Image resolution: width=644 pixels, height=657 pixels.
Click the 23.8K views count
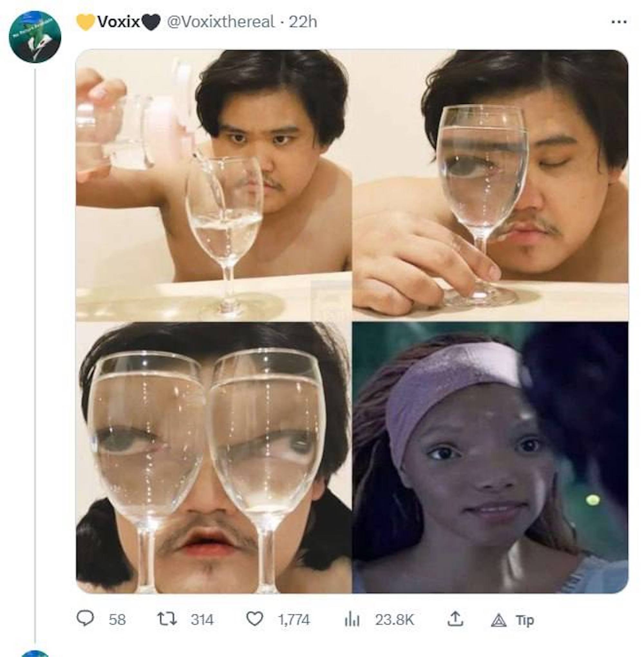coord(394,620)
